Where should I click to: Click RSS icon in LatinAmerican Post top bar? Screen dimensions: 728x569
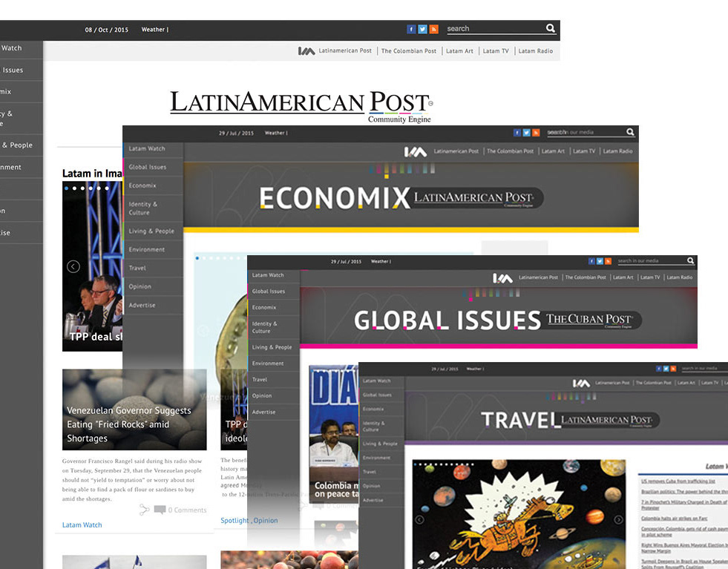click(x=433, y=29)
